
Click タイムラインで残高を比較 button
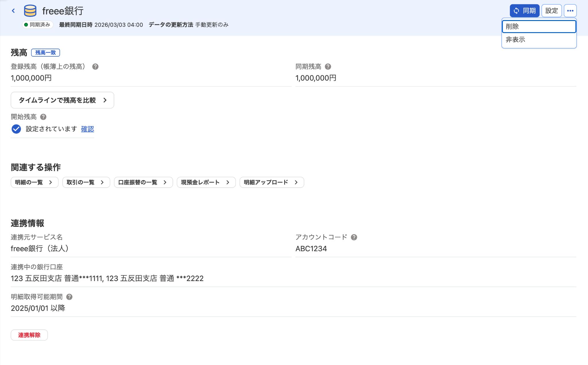point(62,100)
